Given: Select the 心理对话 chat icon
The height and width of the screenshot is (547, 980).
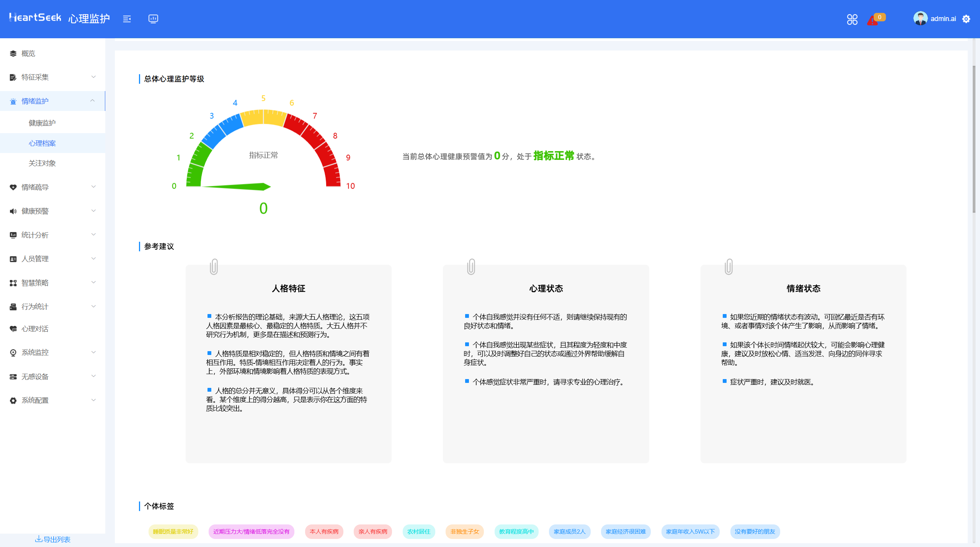Looking at the screenshot, I should point(13,329).
